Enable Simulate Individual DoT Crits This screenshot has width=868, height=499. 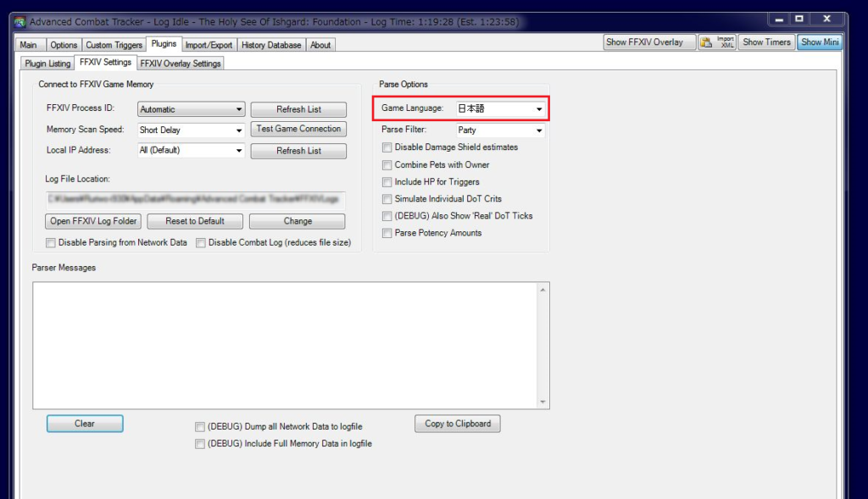click(x=387, y=199)
